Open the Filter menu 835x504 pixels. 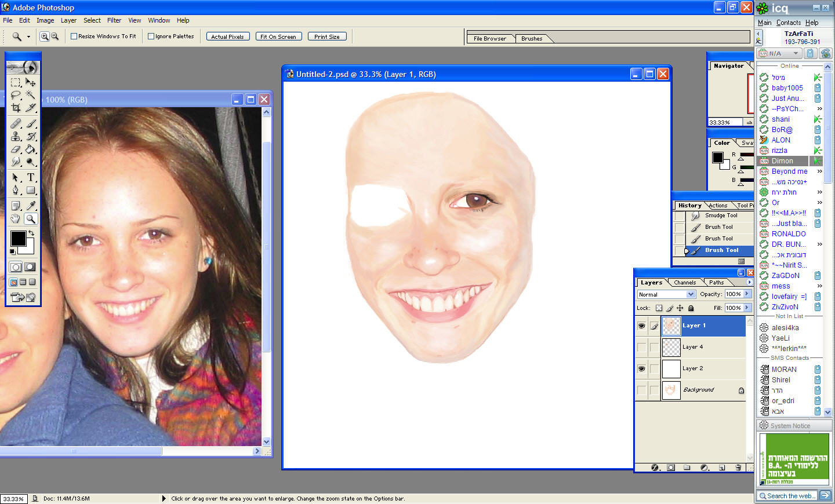[x=114, y=20]
